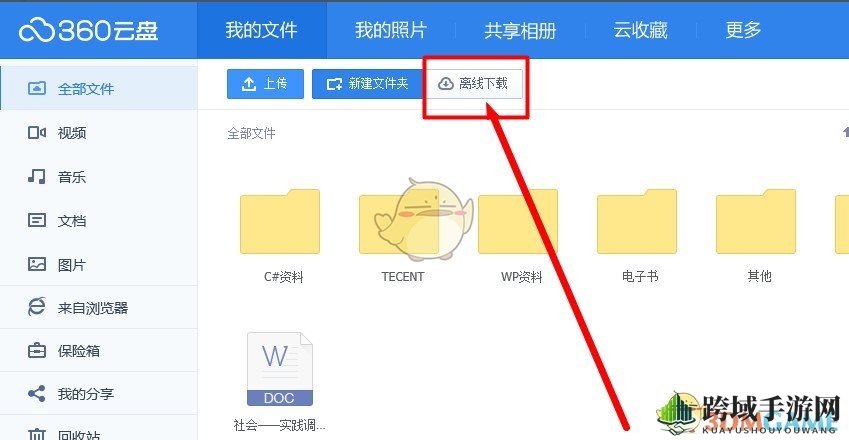Open the 视频 video category icon
Image resolution: width=849 pixels, height=440 pixels.
point(37,133)
